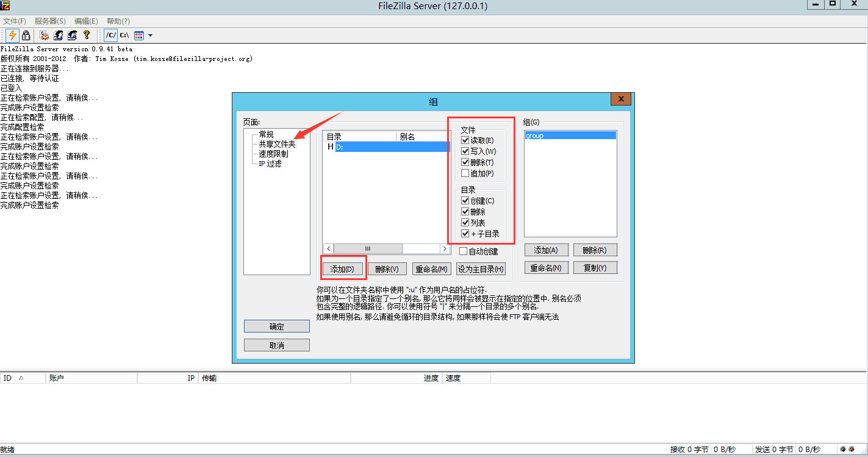Open the 编辑(E) menu
This screenshot has width=868, height=457.
[86, 21]
